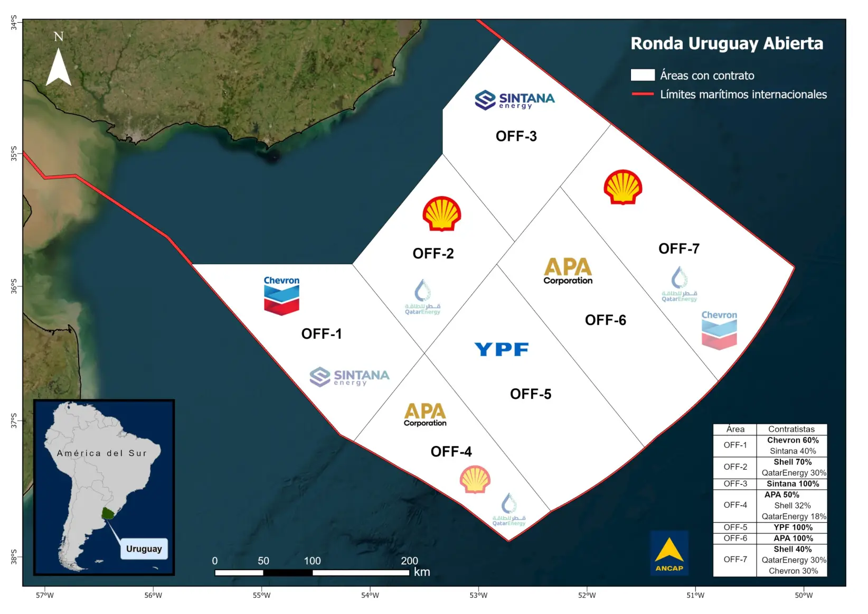Click the Uruguay callout label in inset
Viewport: 868px width, 614px height.
point(144,549)
